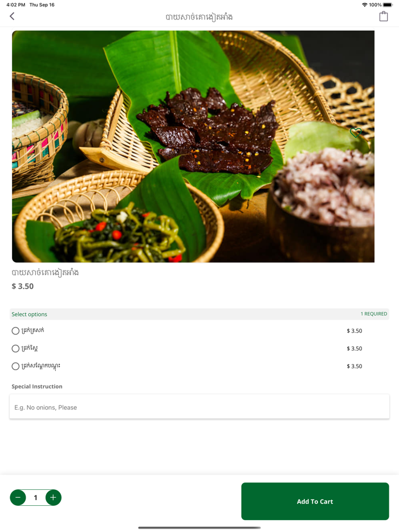Decrease quantity with the minus button

pos(18,497)
